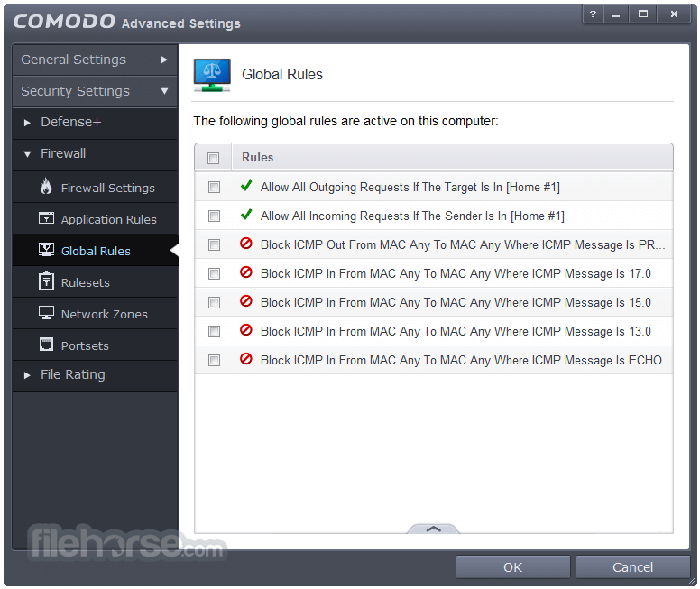The width and height of the screenshot is (700, 589).
Task: Expand the General Settings arrow
Action: (x=164, y=60)
